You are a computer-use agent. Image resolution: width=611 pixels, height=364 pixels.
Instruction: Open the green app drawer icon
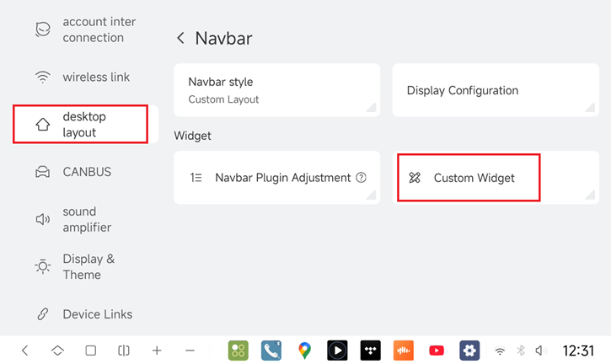239,351
